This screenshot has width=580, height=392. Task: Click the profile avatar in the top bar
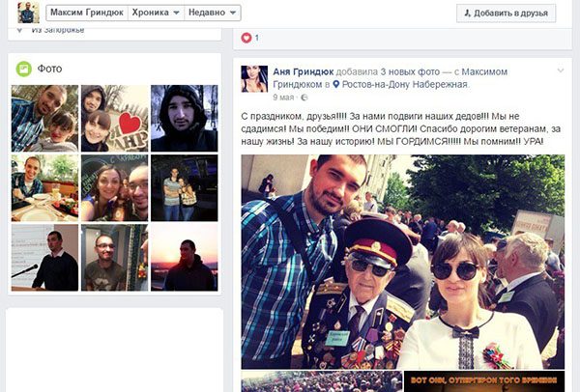click(x=28, y=14)
